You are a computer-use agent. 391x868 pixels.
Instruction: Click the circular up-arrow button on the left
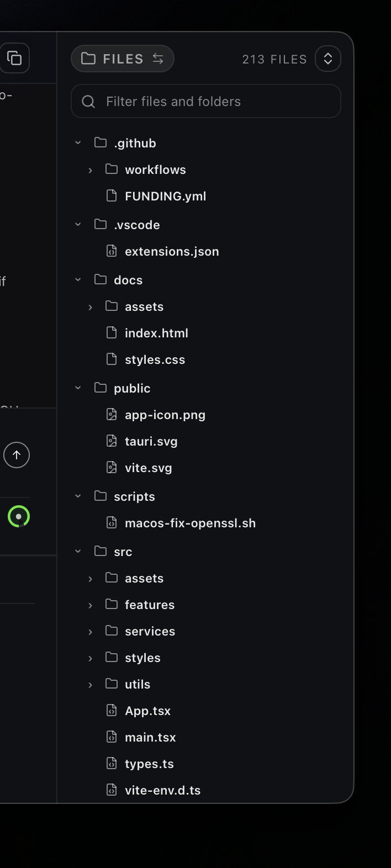17,454
